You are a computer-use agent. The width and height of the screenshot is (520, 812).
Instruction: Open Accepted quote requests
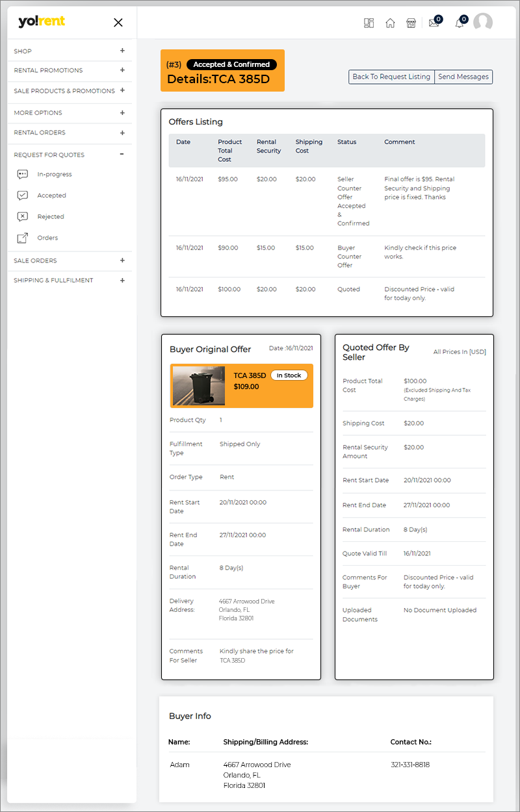coord(51,196)
